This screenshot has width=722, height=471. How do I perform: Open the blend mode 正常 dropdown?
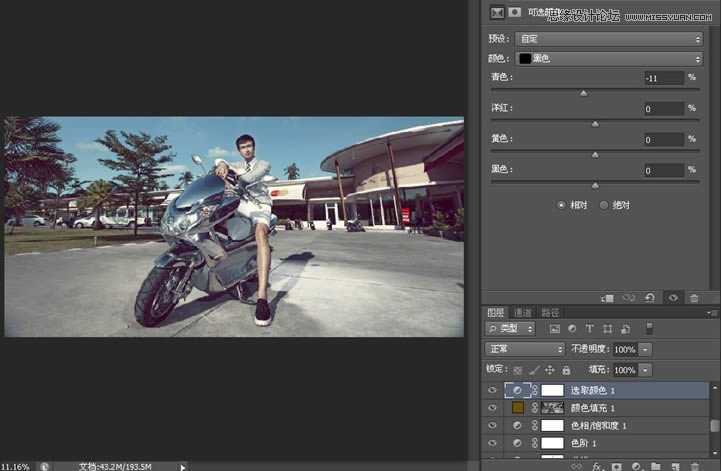coord(524,349)
